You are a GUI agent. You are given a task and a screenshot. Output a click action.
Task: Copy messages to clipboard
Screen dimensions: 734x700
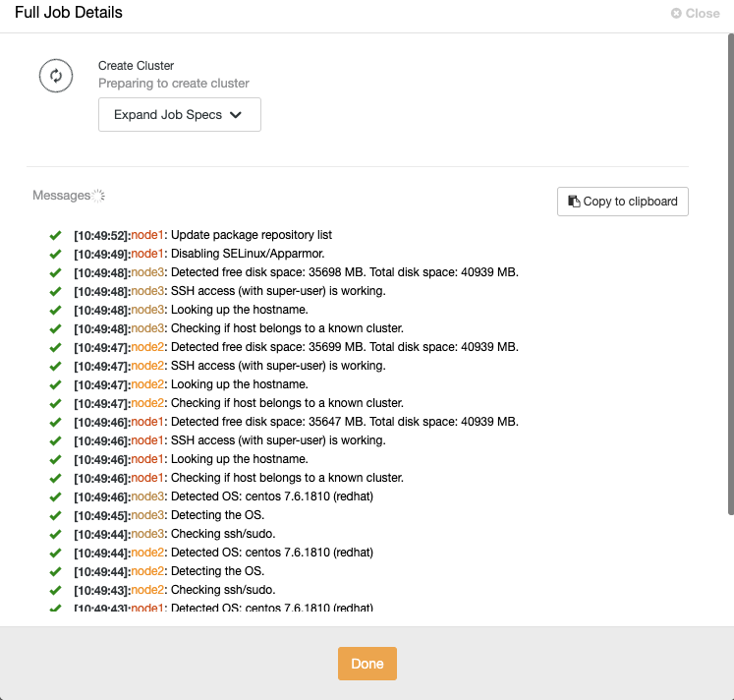pos(623,202)
